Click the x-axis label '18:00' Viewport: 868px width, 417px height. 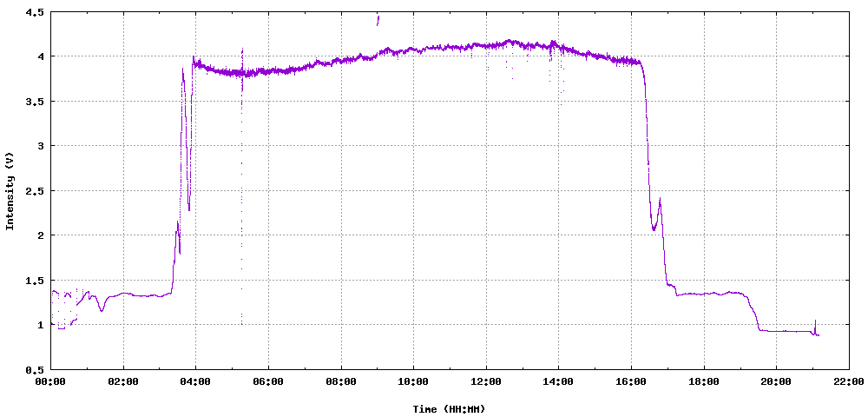coord(704,381)
